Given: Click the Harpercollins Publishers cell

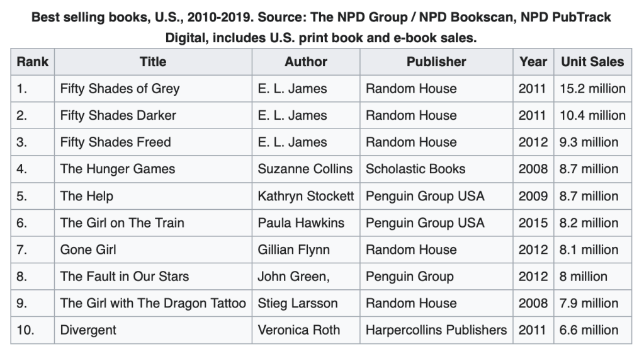Looking at the screenshot, I should click(436, 330).
